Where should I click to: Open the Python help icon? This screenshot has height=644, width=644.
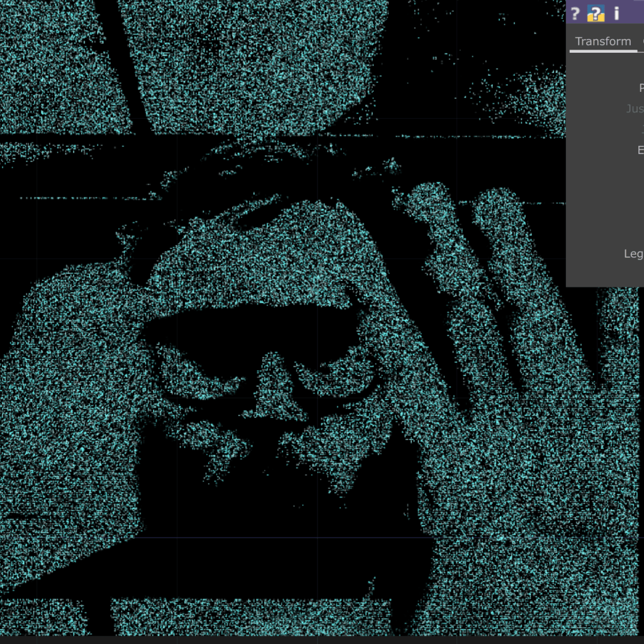point(596,13)
